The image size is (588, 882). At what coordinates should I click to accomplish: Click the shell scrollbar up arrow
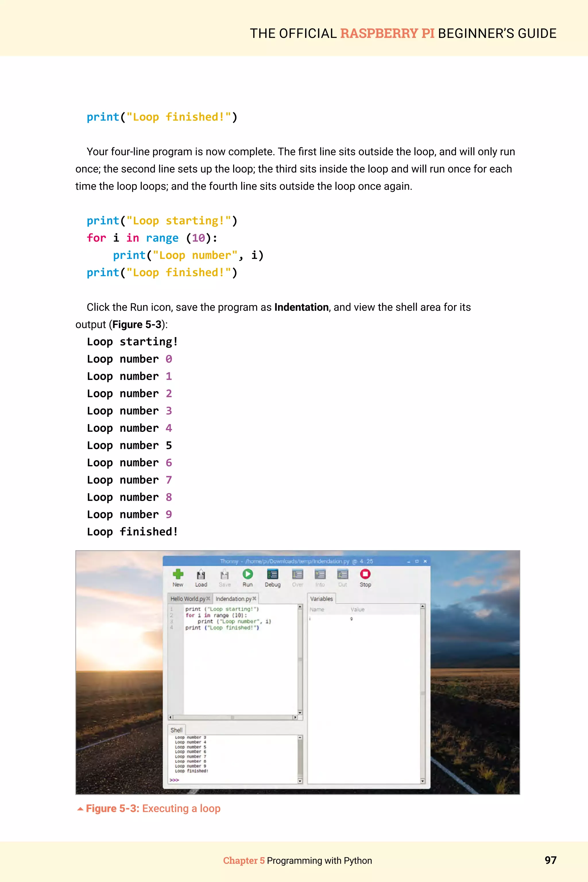[x=300, y=738]
